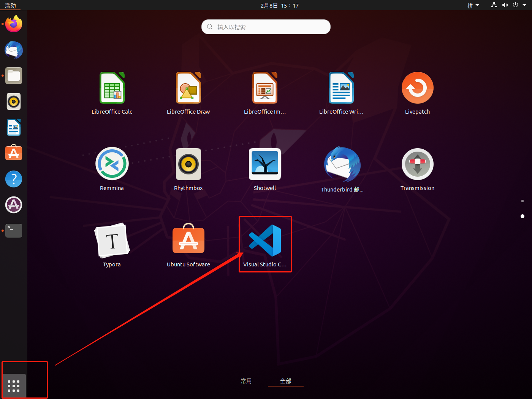
Task: Select the second page indicator dot
Action: [x=522, y=216]
